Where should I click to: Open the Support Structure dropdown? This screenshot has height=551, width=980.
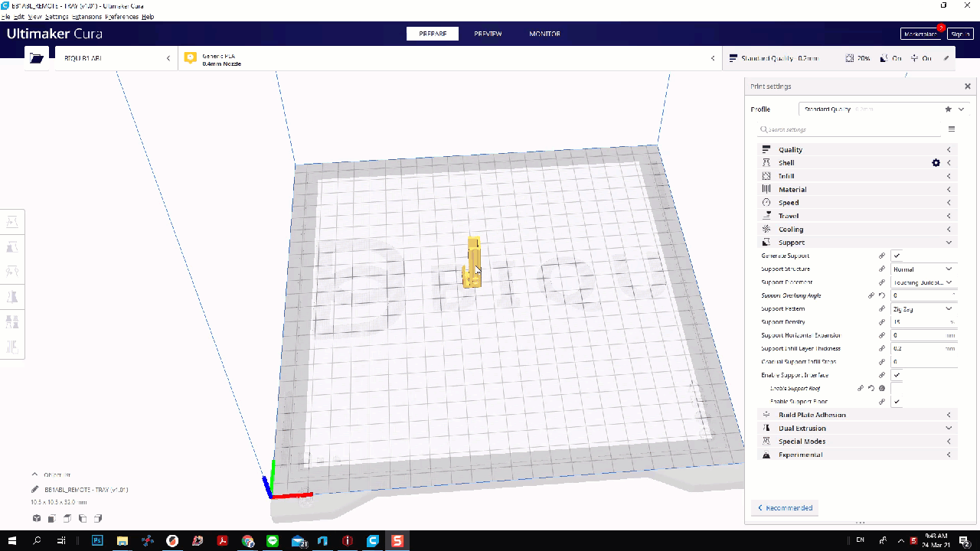(x=923, y=269)
